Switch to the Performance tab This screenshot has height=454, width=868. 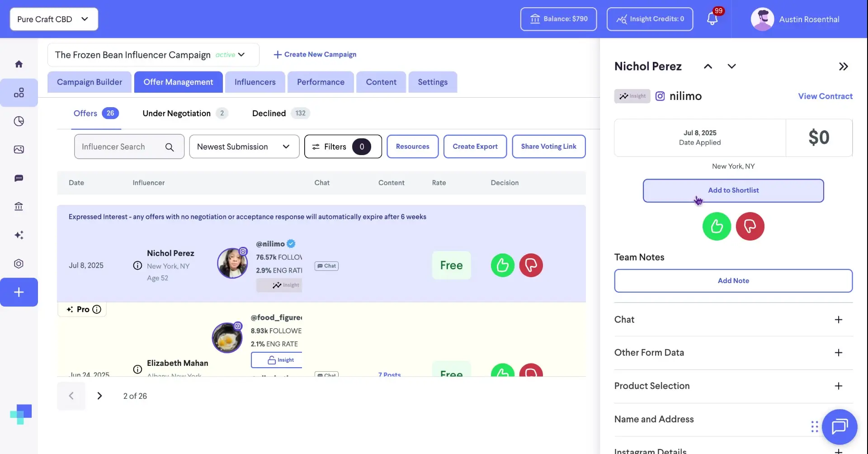(x=320, y=82)
